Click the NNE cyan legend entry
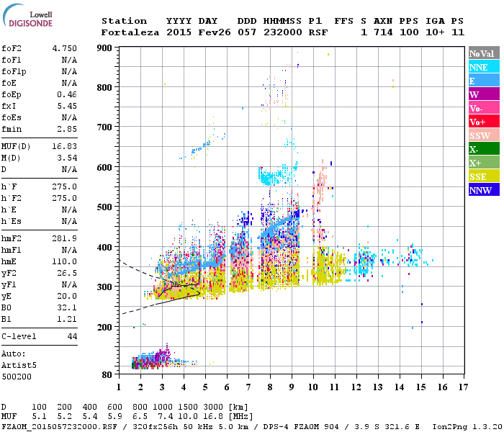Viewport: 504px width, 432px height. 483,67
